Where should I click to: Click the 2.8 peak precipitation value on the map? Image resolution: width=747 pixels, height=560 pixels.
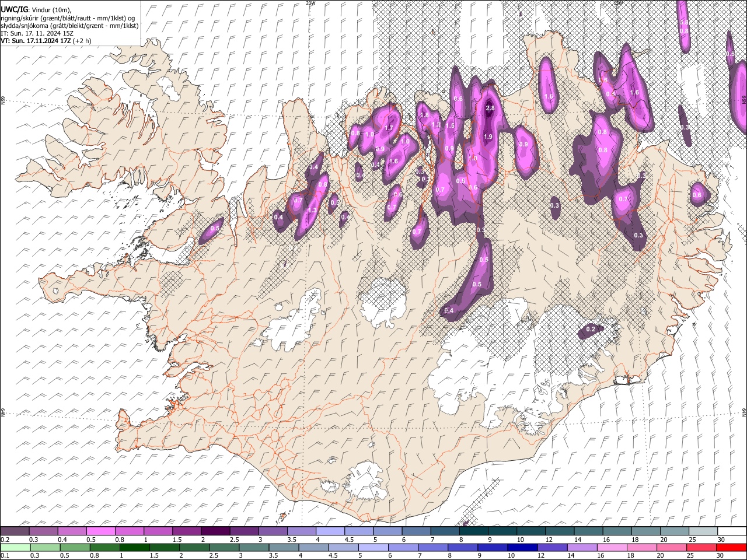coord(490,108)
